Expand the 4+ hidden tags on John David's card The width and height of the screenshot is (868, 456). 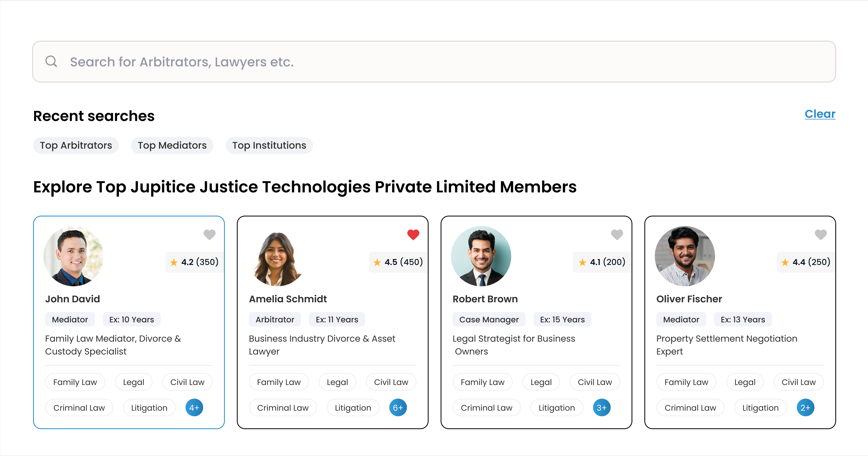point(194,407)
